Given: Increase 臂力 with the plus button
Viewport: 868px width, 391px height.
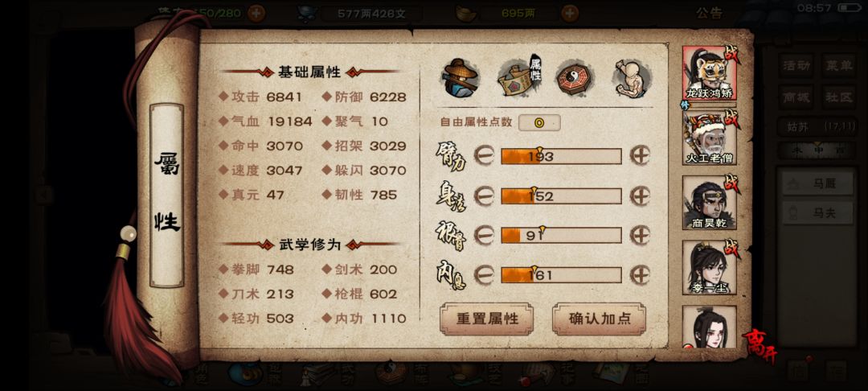Looking at the screenshot, I should 640,156.
